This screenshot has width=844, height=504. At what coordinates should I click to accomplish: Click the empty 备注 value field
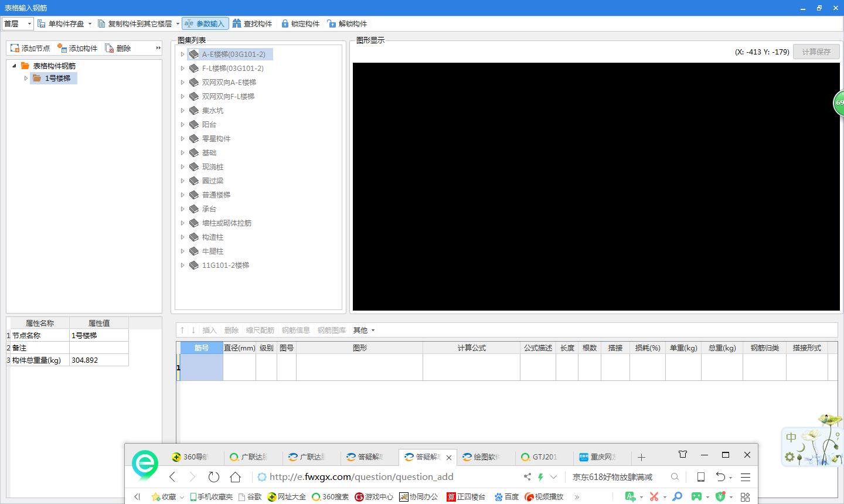(98, 348)
